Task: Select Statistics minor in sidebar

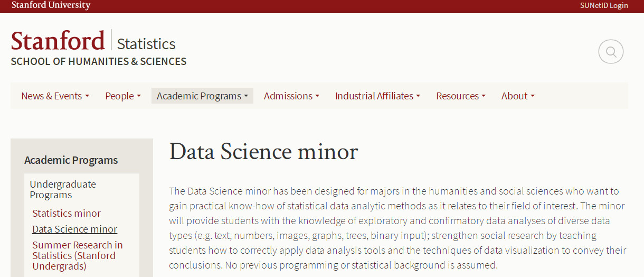Action: tap(67, 213)
